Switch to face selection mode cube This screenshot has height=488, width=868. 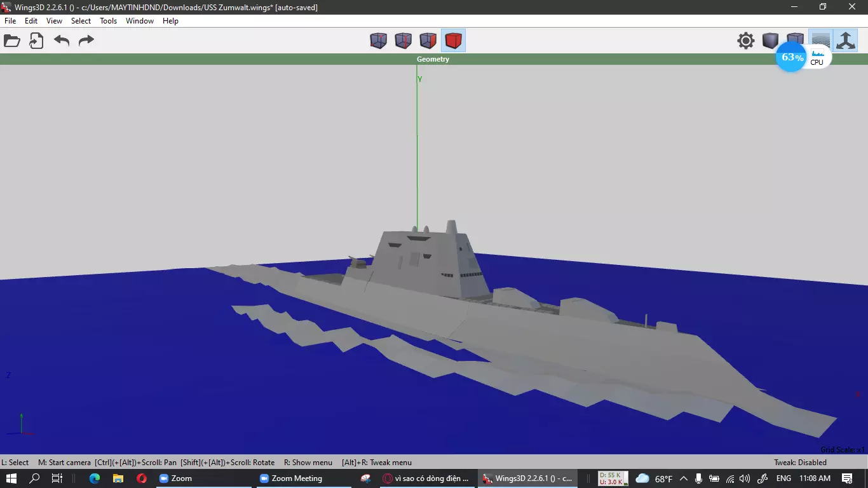pos(428,41)
